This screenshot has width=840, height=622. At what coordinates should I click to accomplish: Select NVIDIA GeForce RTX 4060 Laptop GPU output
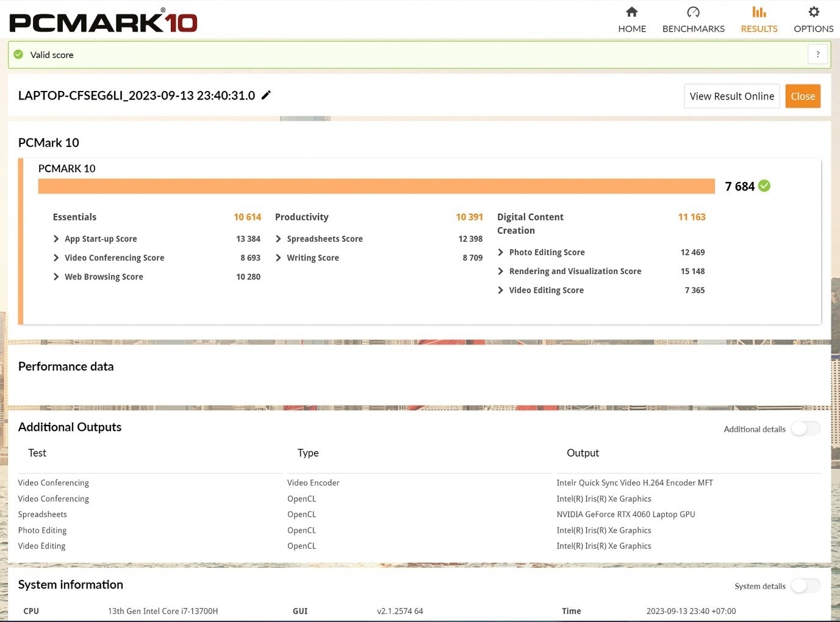coord(626,514)
